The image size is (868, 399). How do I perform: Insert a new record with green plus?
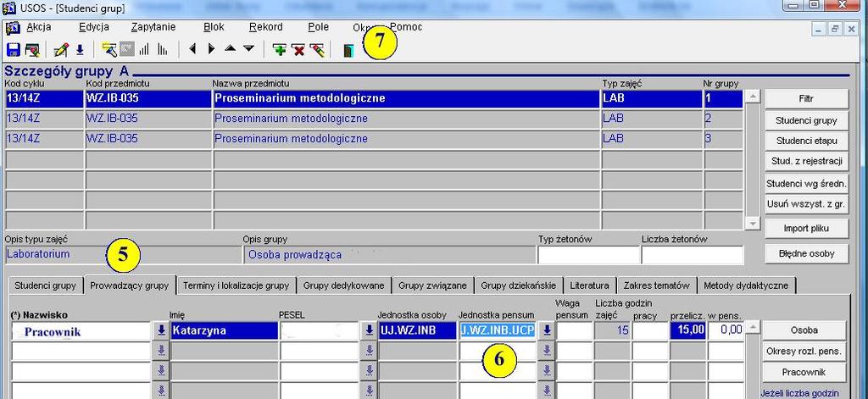tap(280, 50)
